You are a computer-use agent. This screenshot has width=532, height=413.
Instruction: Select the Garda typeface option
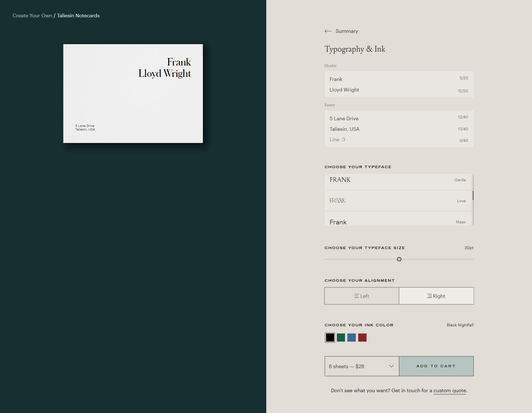click(x=398, y=181)
